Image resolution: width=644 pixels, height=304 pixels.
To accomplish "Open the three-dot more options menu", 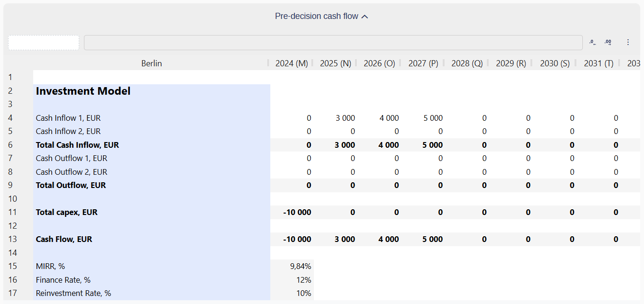I will 628,42.
